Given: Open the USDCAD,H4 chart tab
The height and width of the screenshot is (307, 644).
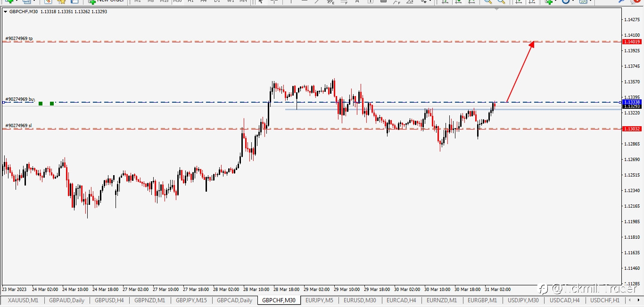Looking at the screenshot, I should click(x=564, y=300).
